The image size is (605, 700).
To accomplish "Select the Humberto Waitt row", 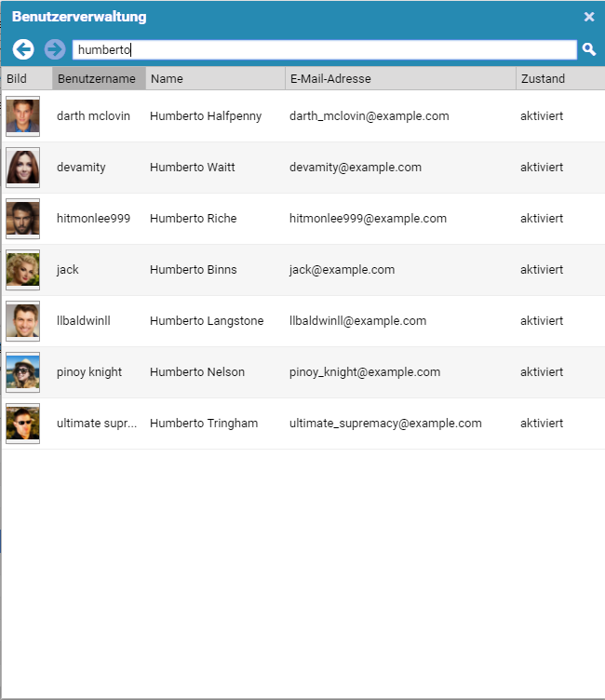I will [193, 168].
